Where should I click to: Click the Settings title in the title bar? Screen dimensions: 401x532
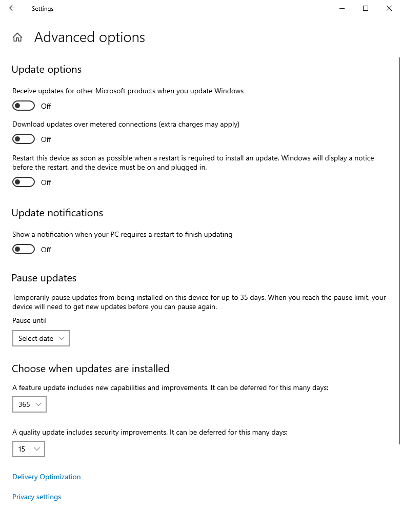[x=43, y=9]
